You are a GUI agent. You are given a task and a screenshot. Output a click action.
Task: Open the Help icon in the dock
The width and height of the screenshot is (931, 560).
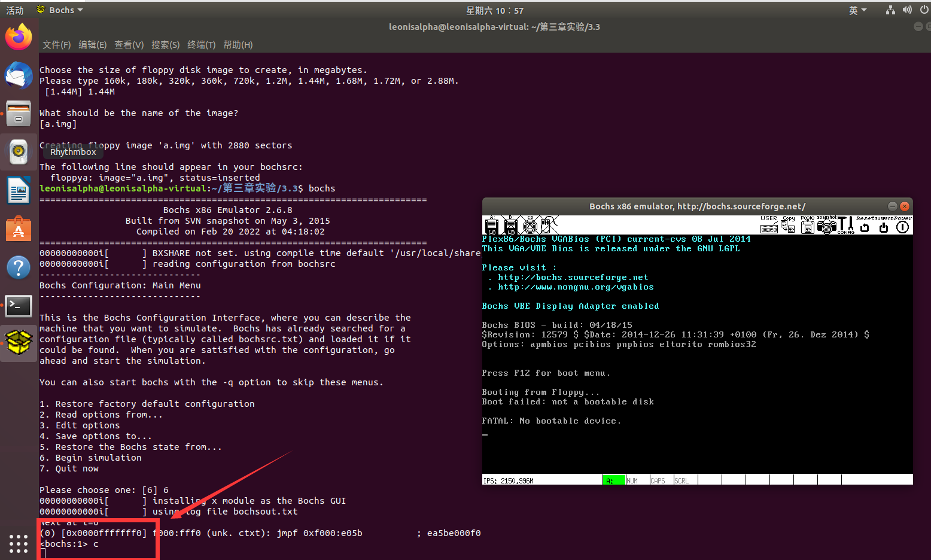[x=19, y=267]
